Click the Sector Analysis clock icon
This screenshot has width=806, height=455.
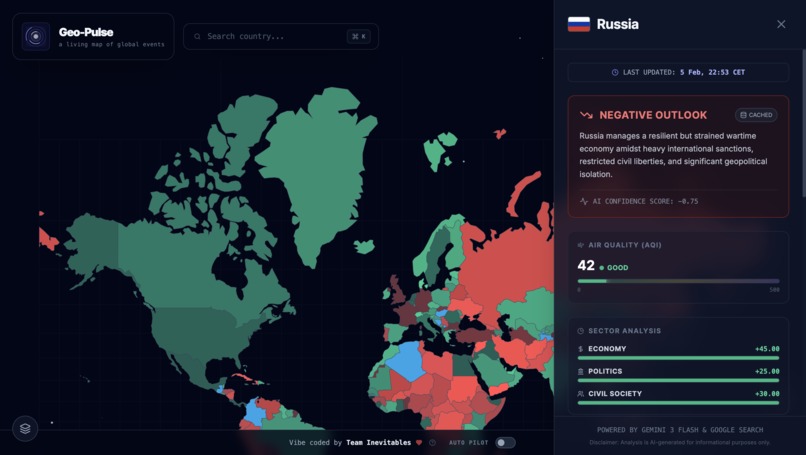pyautogui.click(x=581, y=331)
